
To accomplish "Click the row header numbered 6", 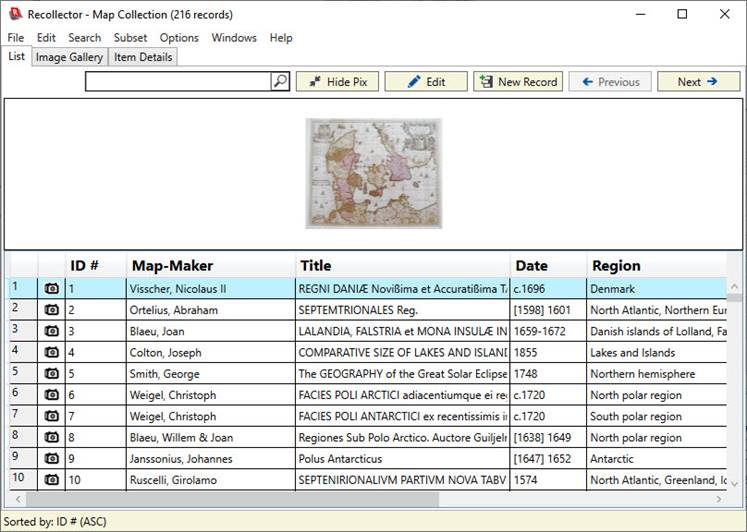I will 23,394.
